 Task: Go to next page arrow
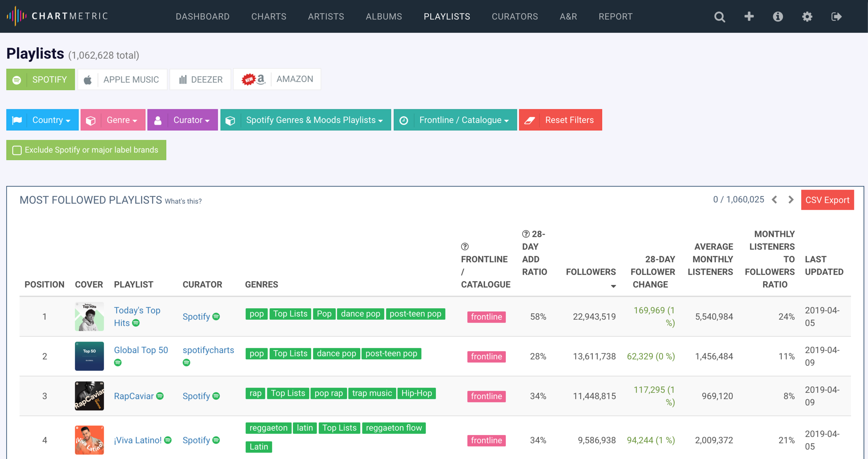click(x=791, y=200)
